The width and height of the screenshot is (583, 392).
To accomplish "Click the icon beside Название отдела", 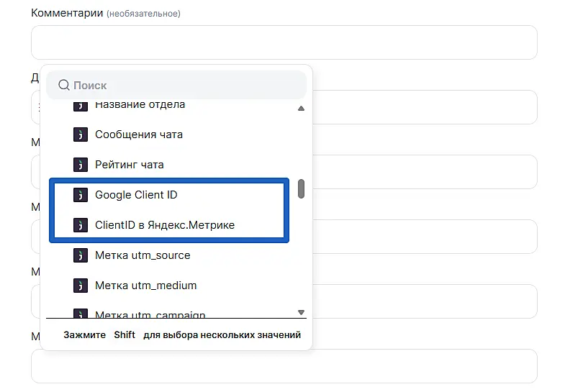I will point(80,105).
